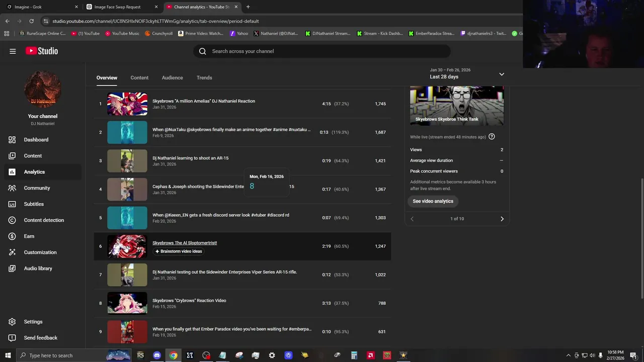644x362 pixels.
Task: Click the browser address bar
Action: [x=282, y=21]
